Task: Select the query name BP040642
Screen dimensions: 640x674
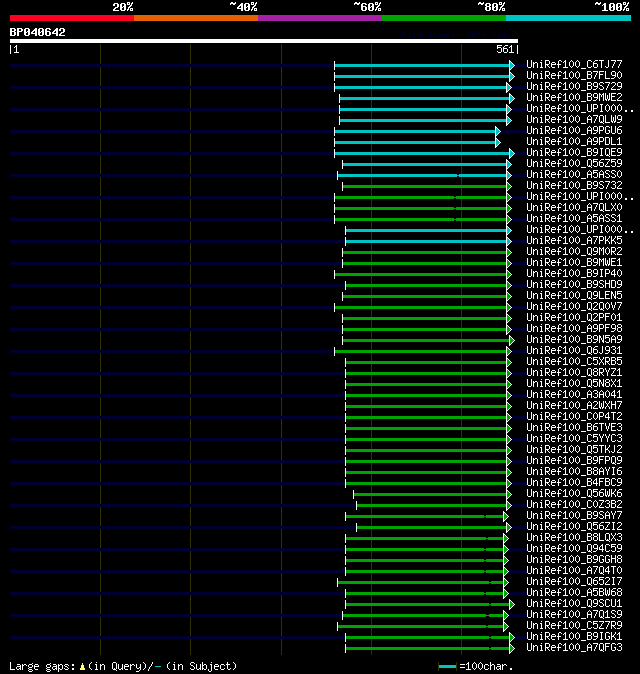Action: coord(37,32)
